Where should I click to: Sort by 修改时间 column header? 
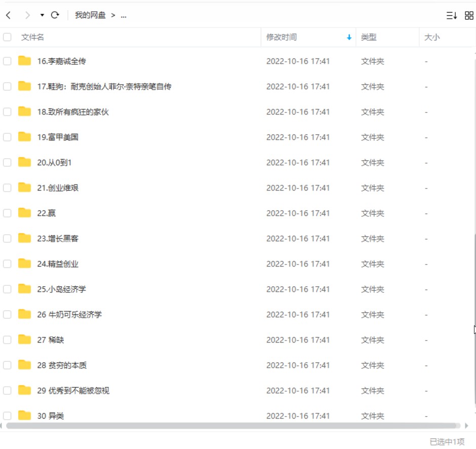pos(282,37)
